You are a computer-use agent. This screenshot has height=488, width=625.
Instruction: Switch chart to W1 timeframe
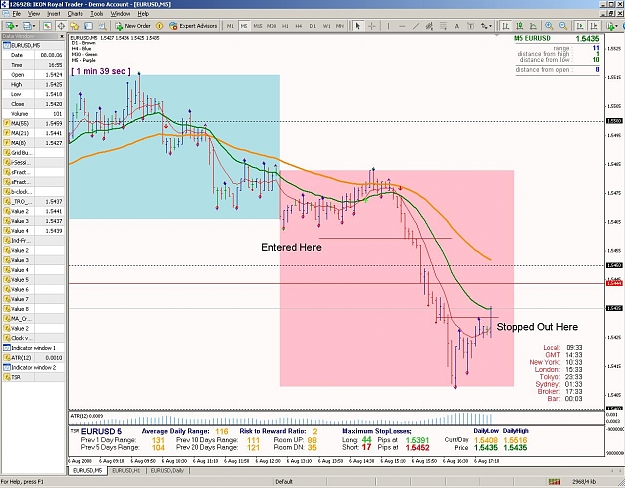pyautogui.click(x=326, y=26)
